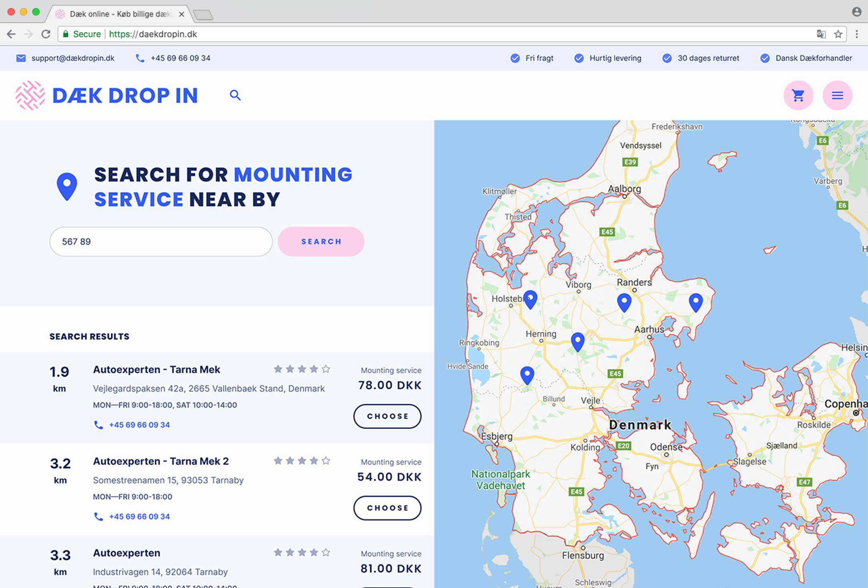Click the 81.00 DKK price
The width and height of the screenshot is (868, 588).
tap(391, 568)
